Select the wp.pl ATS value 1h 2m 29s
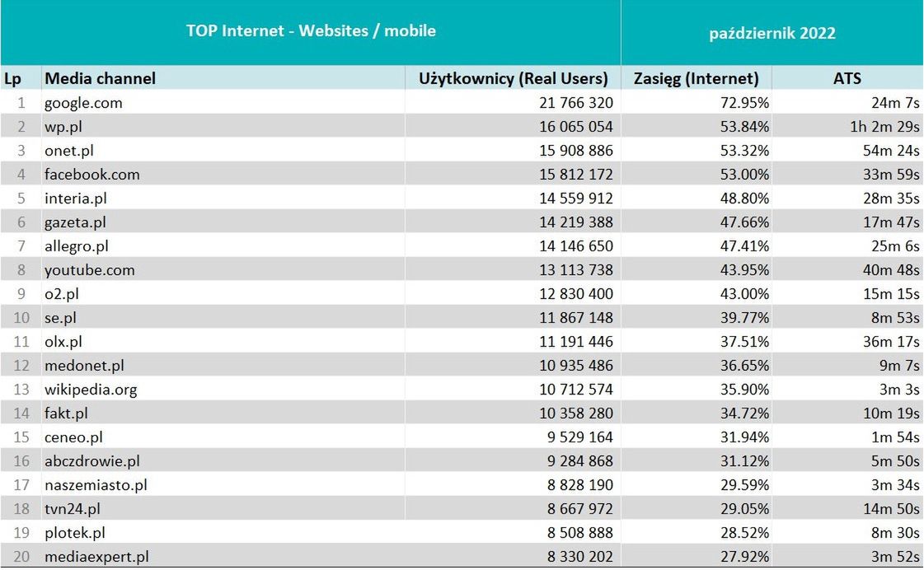Viewport: 924px width, 570px height. [x=884, y=127]
